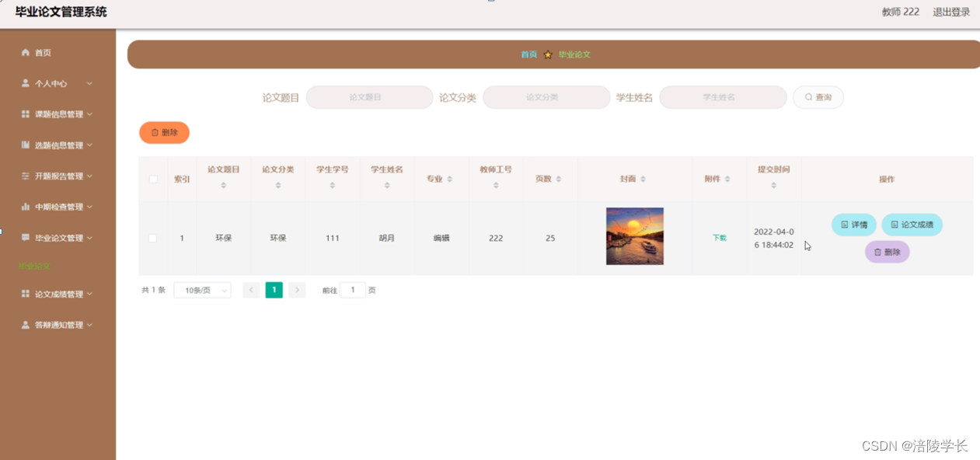Expand the 选题信息管理 menu chevron

(89, 145)
